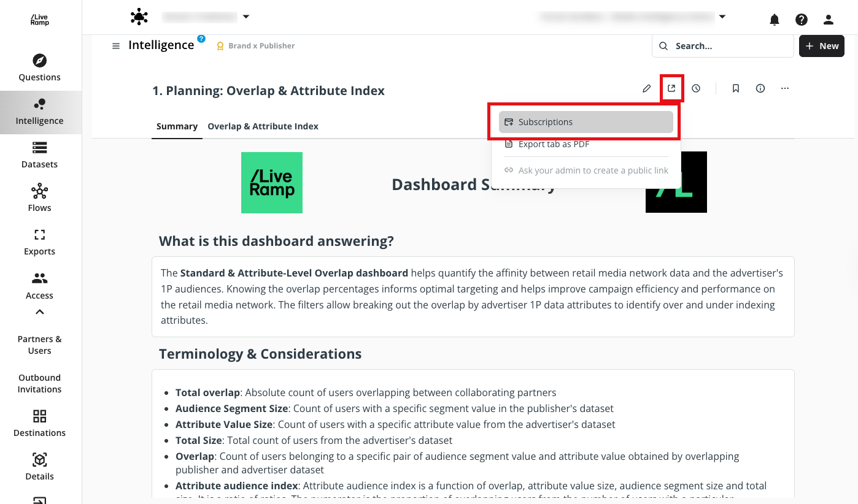Open the Destinations grid icon
This screenshot has width=858, height=504.
(39, 415)
